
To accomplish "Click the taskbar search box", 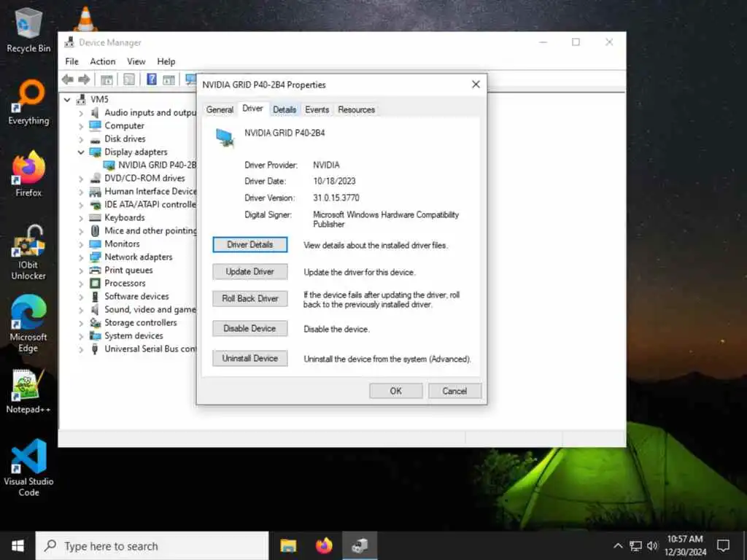I will (152, 545).
